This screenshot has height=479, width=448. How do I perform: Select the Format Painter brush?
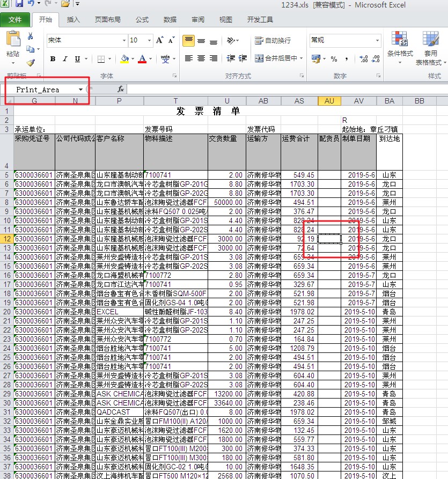point(31,62)
